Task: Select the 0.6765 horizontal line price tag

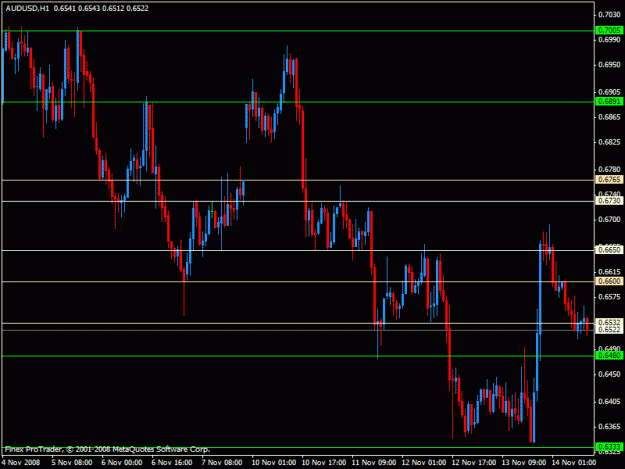Action: click(x=609, y=180)
